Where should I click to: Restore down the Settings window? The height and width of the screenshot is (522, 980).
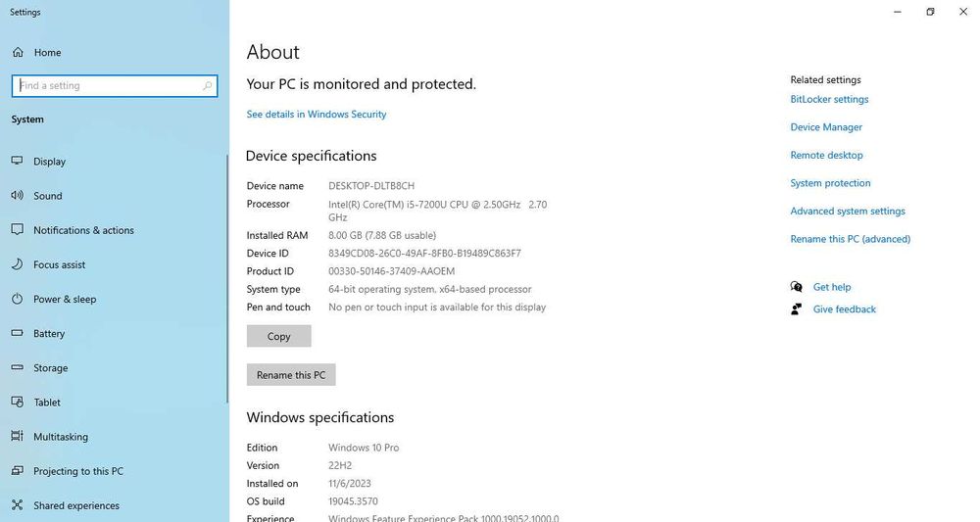tap(930, 12)
